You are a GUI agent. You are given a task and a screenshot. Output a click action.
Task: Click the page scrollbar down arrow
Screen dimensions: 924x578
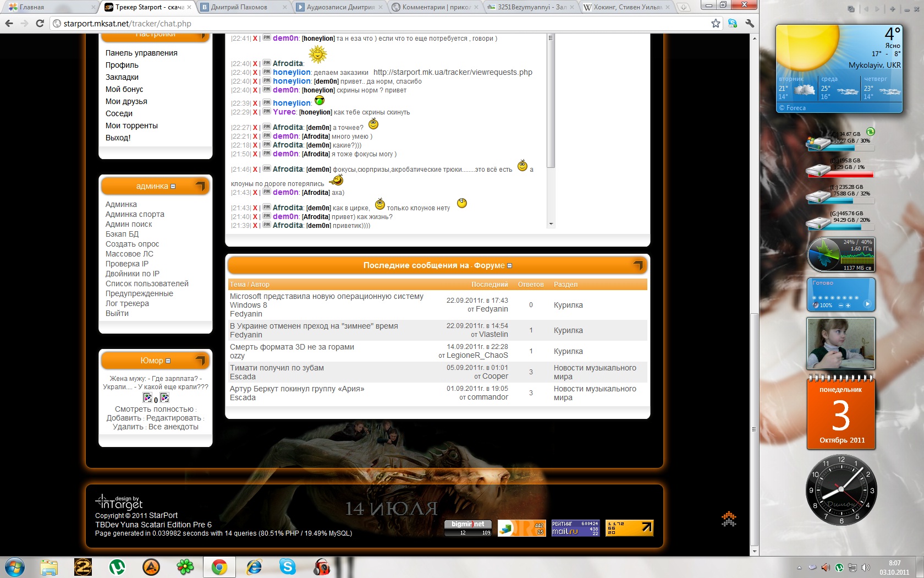tap(755, 551)
